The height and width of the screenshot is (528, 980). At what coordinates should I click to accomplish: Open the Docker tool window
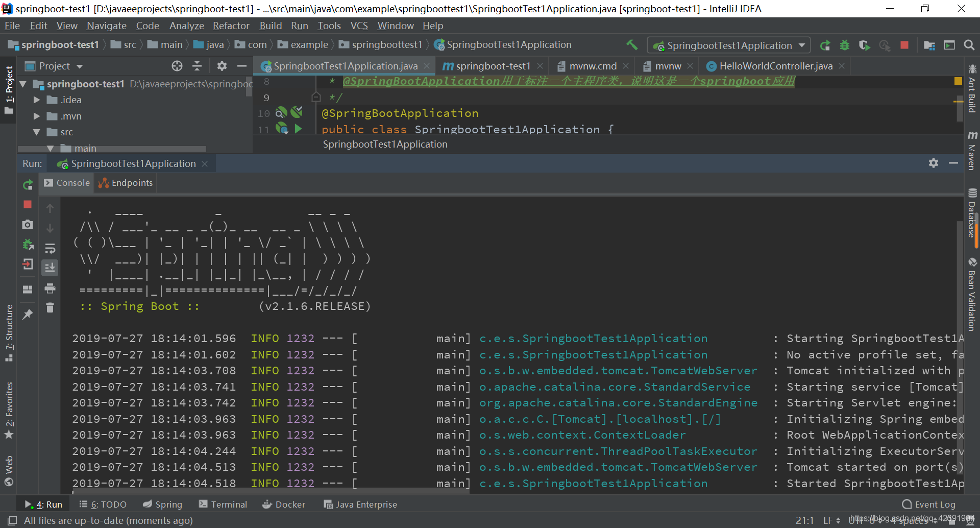point(284,505)
